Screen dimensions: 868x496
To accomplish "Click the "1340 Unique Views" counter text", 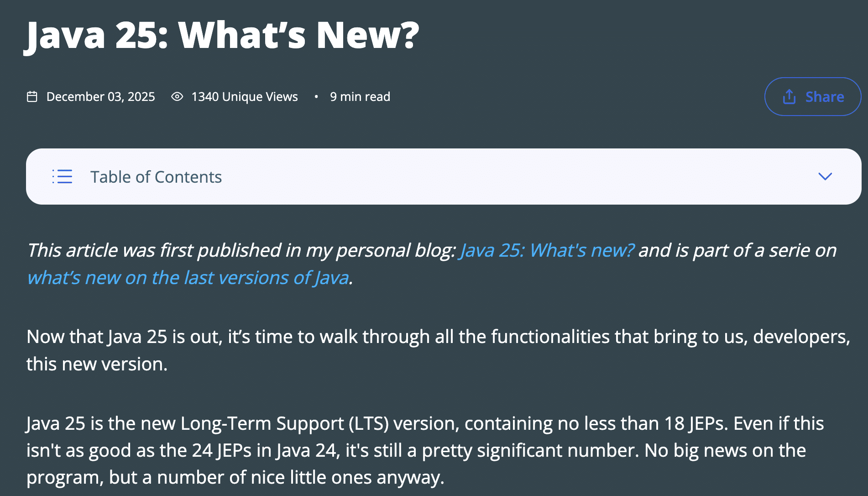I will (x=245, y=97).
